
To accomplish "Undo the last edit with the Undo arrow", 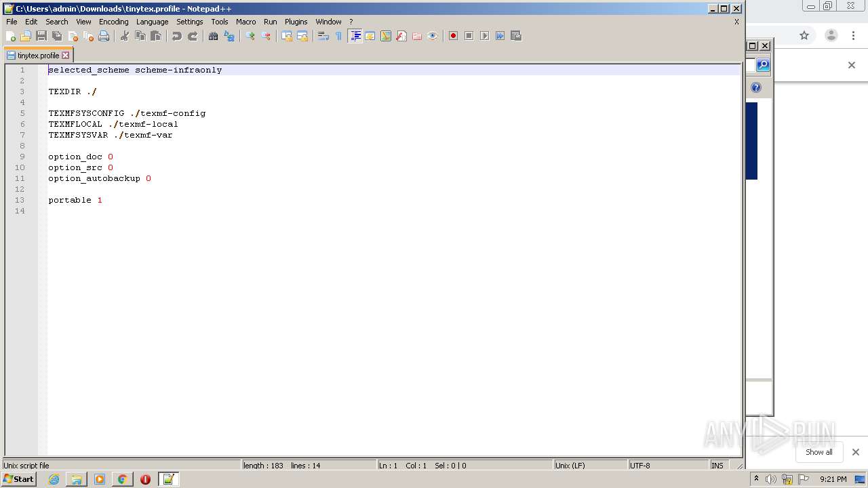I will coord(177,36).
